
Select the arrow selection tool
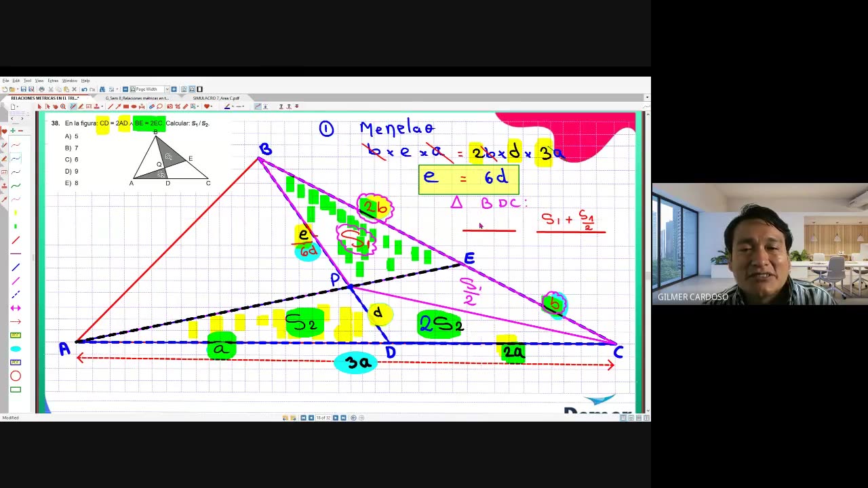click(40, 106)
